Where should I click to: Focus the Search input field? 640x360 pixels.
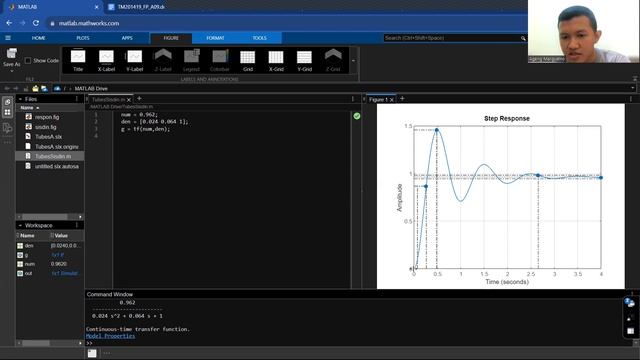click(452, 38)
